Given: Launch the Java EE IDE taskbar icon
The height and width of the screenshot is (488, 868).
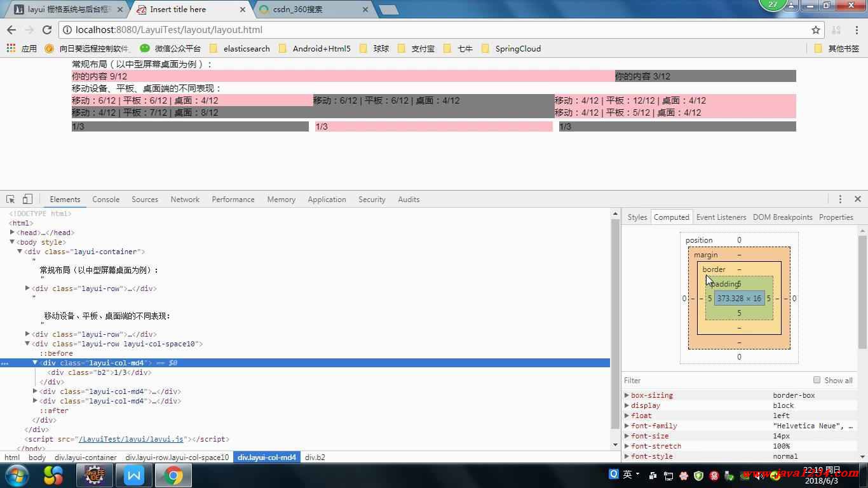Looking at the screenshot, I should (x=94, y=475).
